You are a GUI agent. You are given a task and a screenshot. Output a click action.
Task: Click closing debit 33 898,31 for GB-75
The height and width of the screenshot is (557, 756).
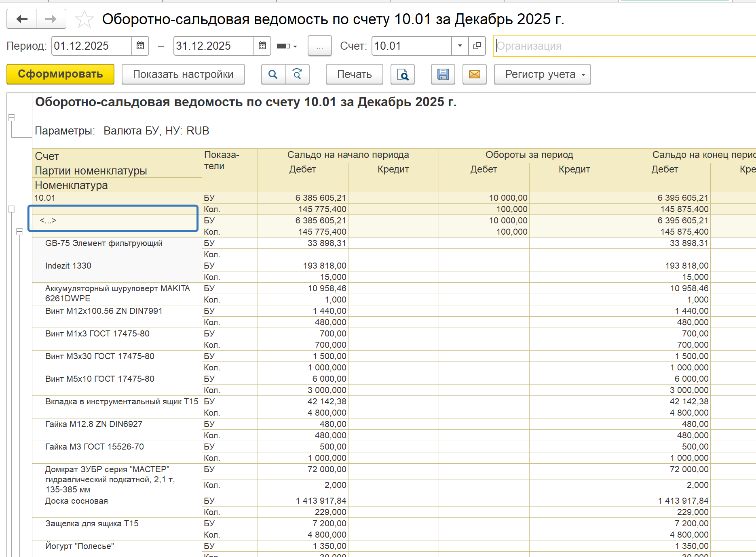tap(665, 243)
